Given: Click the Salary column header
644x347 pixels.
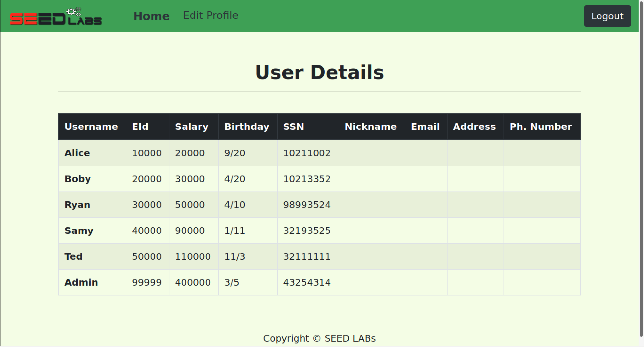Looking at the screenshot, I should point(192,127).
